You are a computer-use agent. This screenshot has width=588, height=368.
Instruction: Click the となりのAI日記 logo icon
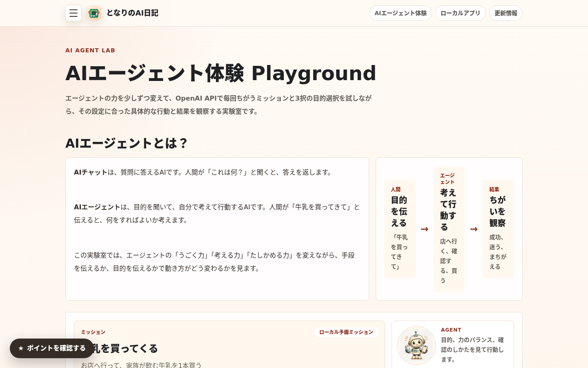[x=94, y=13]
